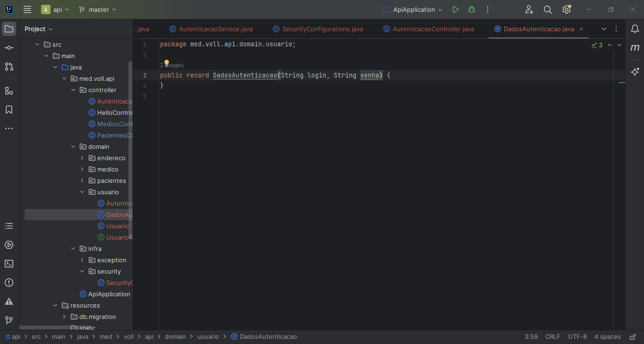The image size is (644, 344).
Task: Open the main hamburger menu
Action: point(27,9)
